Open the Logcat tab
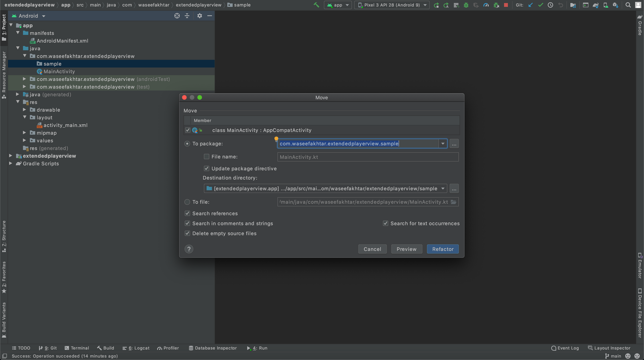 click(x=136, y=348)
